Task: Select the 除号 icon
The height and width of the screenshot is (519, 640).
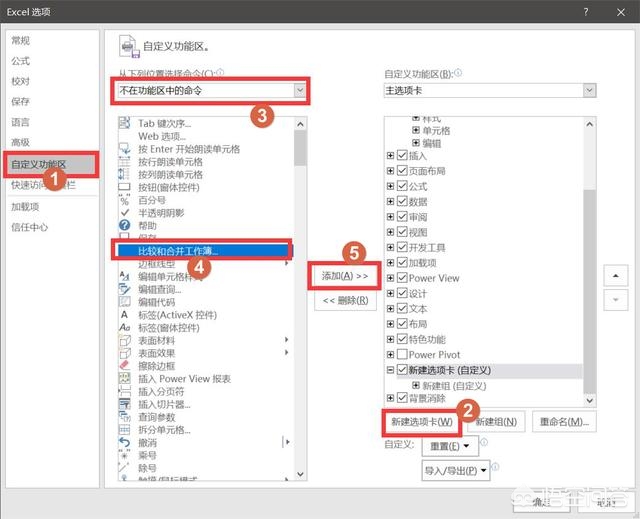Action: point(124,468)
